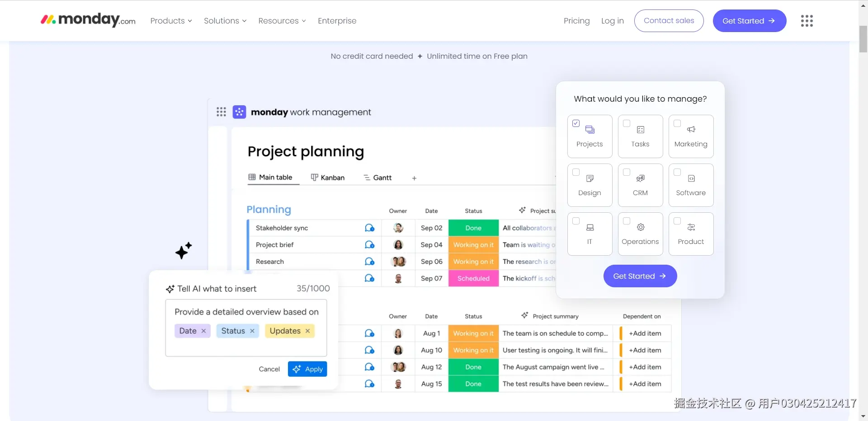Click the monday.com logo
This screenshot has width=868, height=421.
coord(88,20)
